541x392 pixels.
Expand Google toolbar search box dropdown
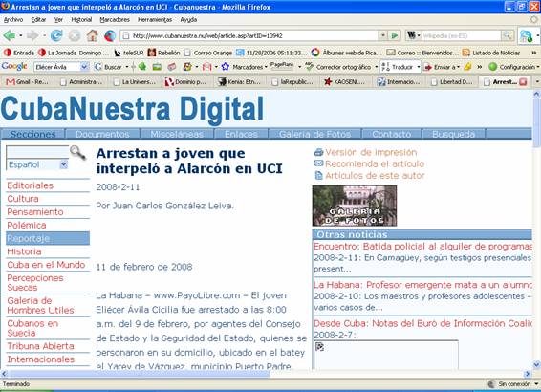coord(84,67)
